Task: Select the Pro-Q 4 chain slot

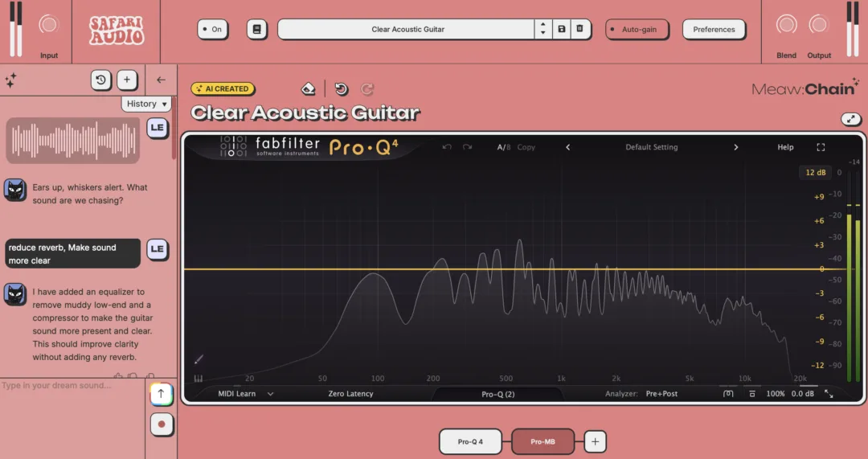Action: (470, 442)
